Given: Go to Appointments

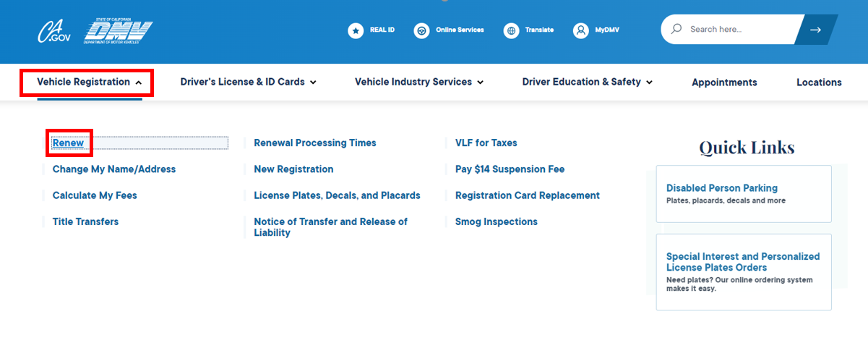Looking at the screenshot, I should pos(724,82).
